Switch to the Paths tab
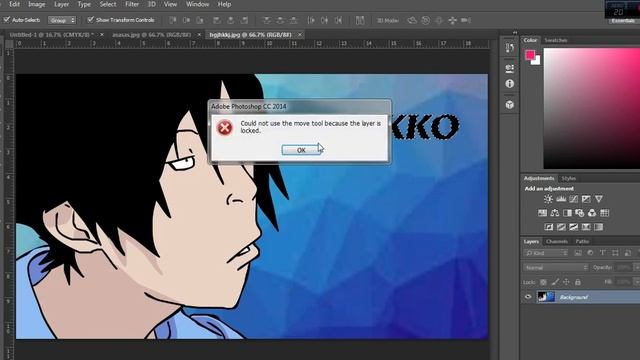This screenshot has width=640, height=360. [582, 242]
